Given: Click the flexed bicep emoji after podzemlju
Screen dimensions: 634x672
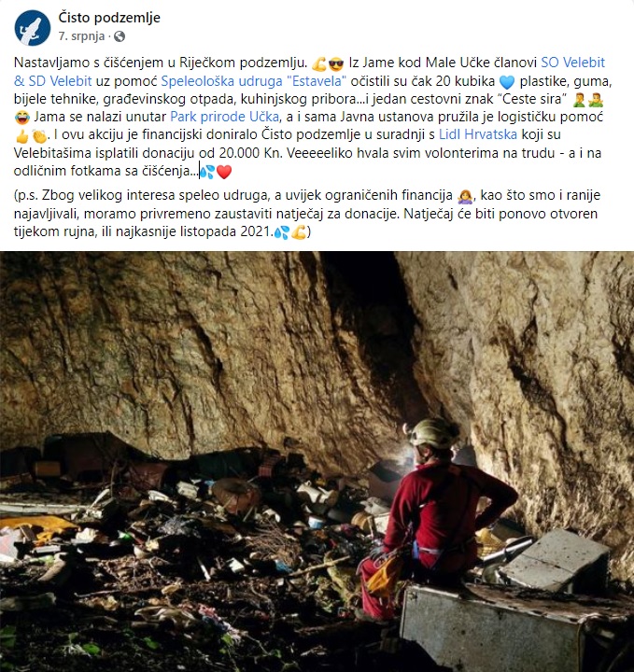Looking at the screenshot, I should point(319,63).
